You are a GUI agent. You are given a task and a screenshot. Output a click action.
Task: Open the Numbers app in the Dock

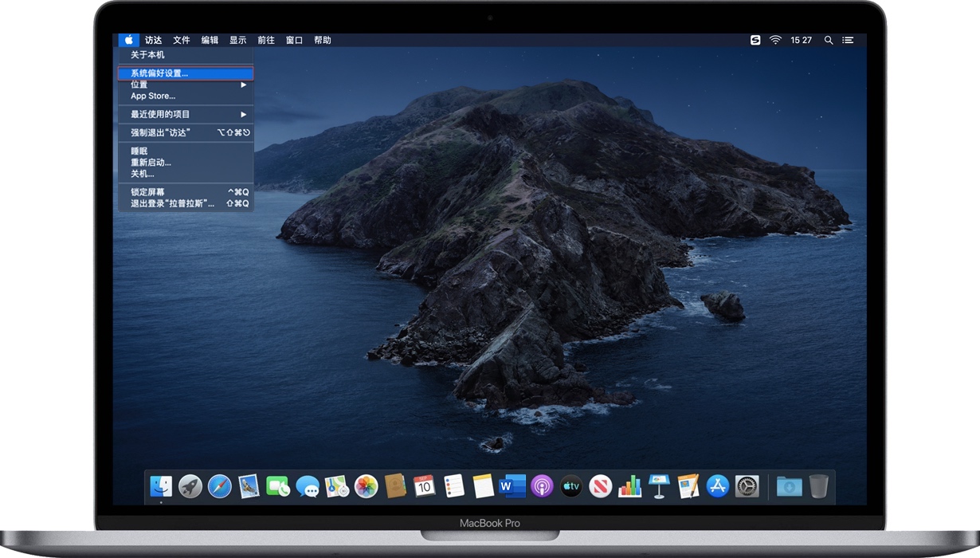pyautogui.click(x=629, y=485)
